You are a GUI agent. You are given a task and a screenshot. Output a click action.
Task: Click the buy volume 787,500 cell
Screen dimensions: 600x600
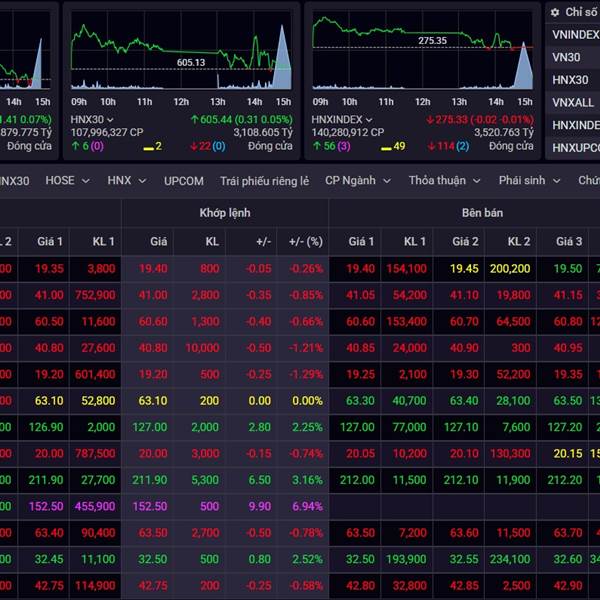95,453
